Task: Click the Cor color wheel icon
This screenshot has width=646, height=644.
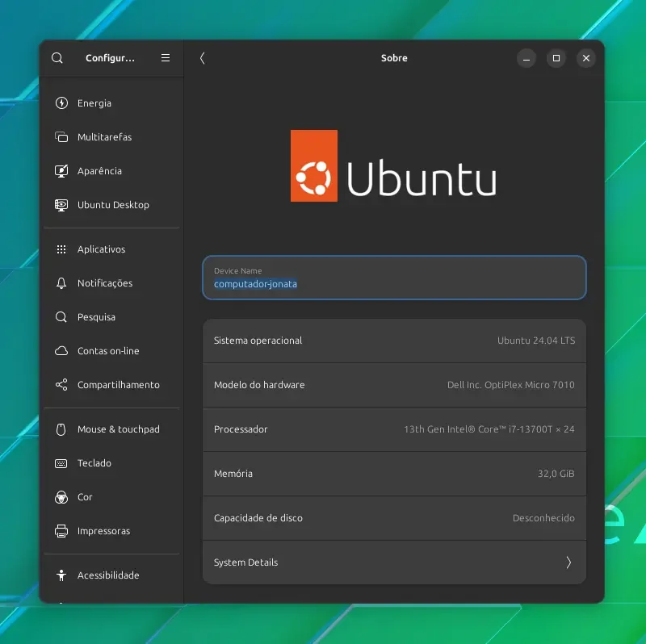Action: (x=61, y=497)
